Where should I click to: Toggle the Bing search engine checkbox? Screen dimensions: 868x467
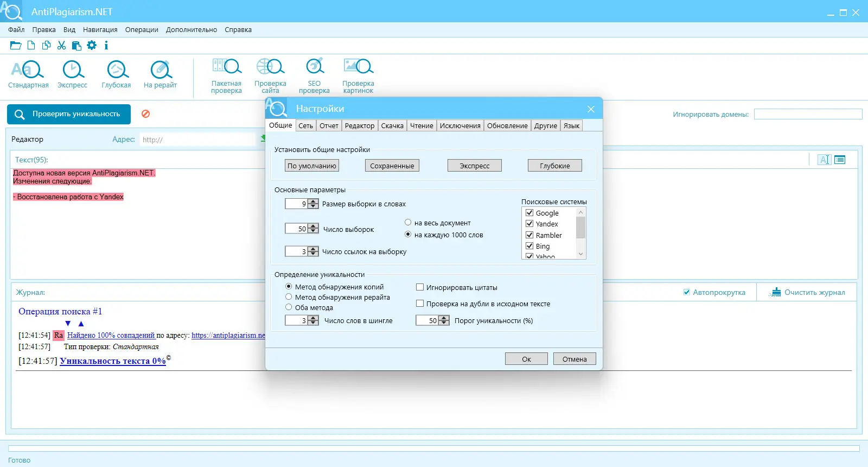tap(529, 246)
